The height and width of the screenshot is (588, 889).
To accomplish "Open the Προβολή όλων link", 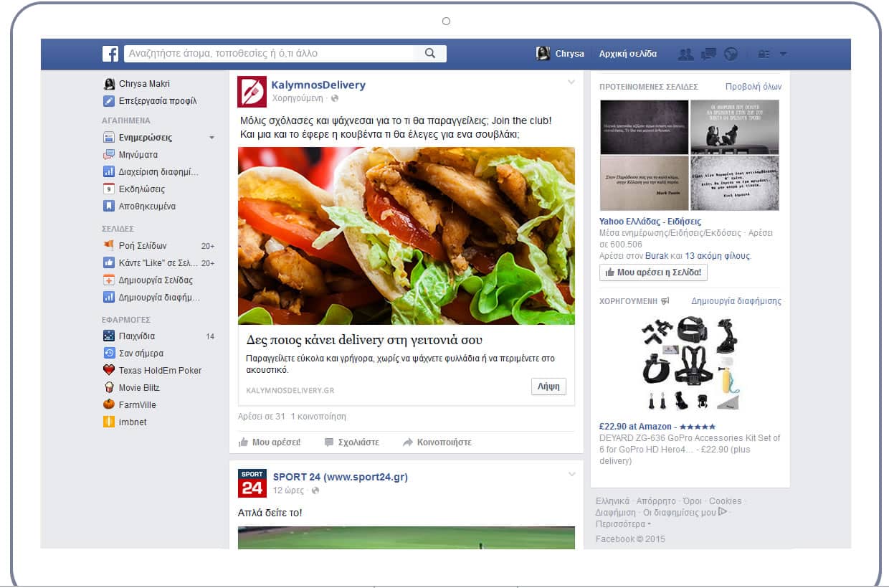I will [x=753, y=87].
